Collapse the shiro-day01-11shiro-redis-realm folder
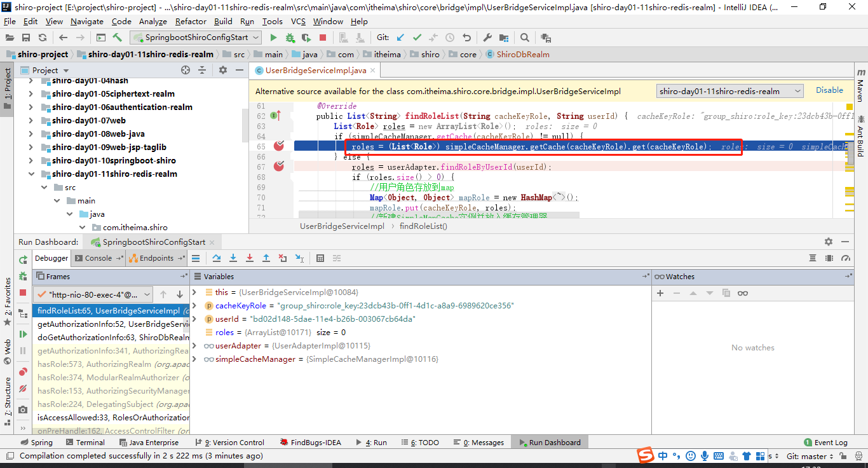This screenshot has width=868, height=468. point(31,174)
